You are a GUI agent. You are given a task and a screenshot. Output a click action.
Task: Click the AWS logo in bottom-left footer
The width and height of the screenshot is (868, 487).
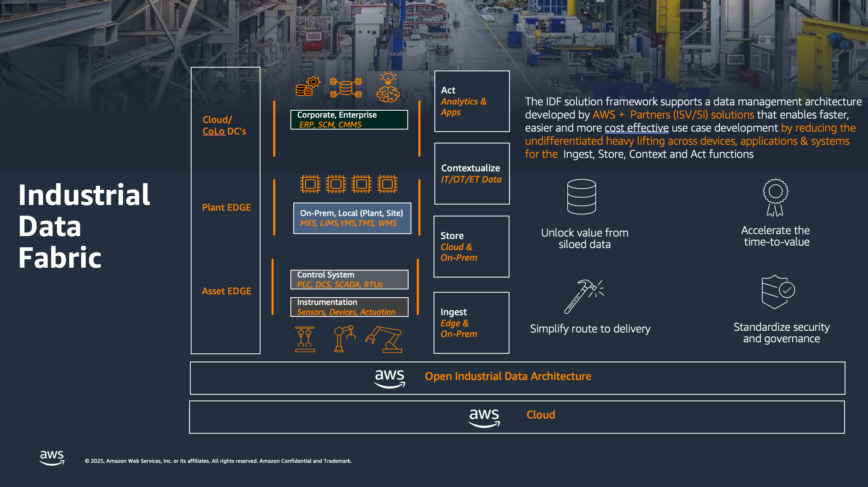52,457
